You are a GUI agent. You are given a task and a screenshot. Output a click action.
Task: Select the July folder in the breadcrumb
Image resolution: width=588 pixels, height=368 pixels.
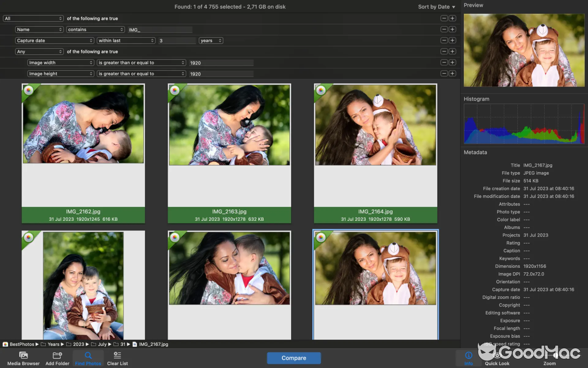point(103,344)
